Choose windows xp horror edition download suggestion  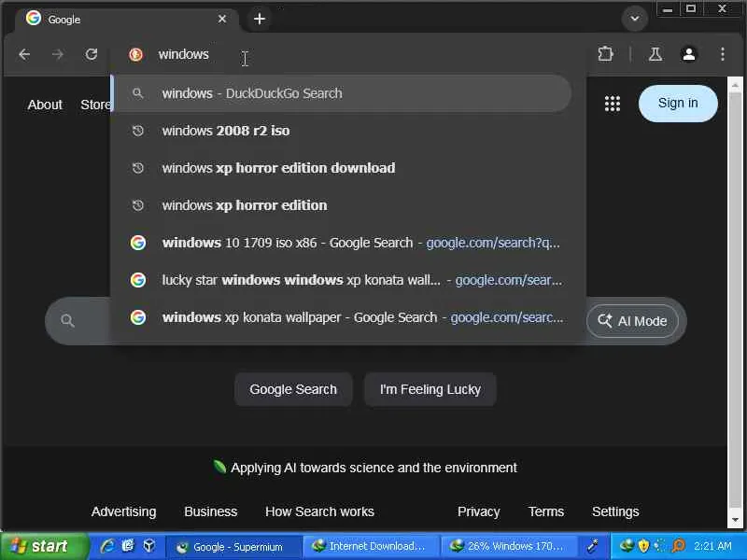point(342,168)
